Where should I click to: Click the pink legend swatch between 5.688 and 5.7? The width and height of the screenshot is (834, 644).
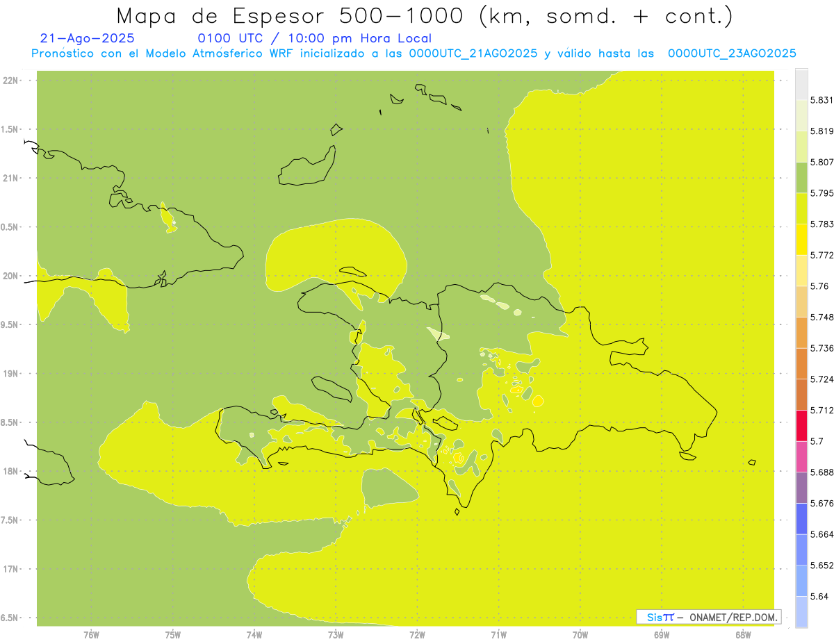point(801,456)
